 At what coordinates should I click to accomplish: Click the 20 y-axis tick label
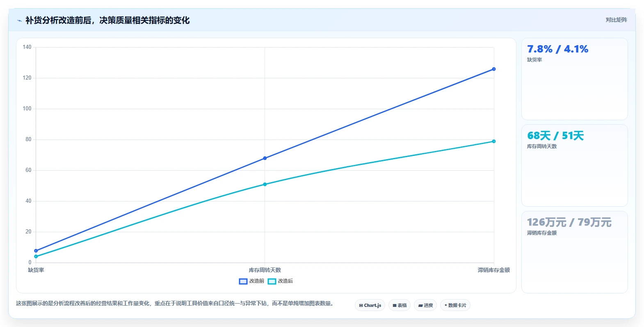[x=28, y=232]
